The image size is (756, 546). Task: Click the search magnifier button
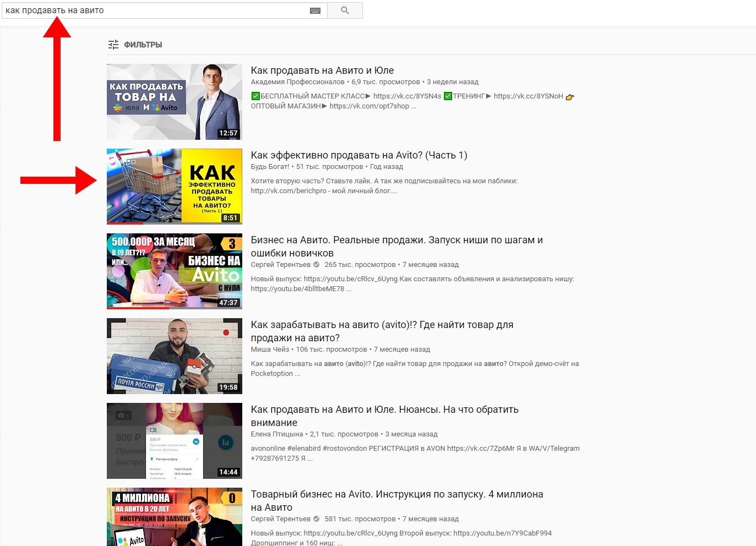coord(345,10)
